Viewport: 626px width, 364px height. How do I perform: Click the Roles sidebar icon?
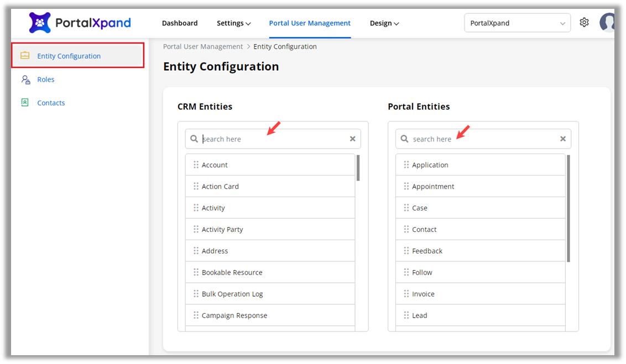click(x=25, y=80)
